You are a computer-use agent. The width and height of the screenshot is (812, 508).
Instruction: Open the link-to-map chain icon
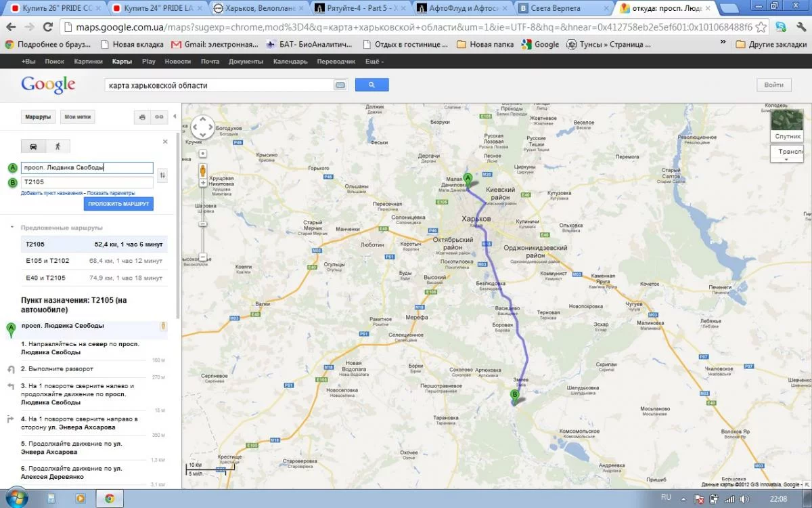click(159, 117)
